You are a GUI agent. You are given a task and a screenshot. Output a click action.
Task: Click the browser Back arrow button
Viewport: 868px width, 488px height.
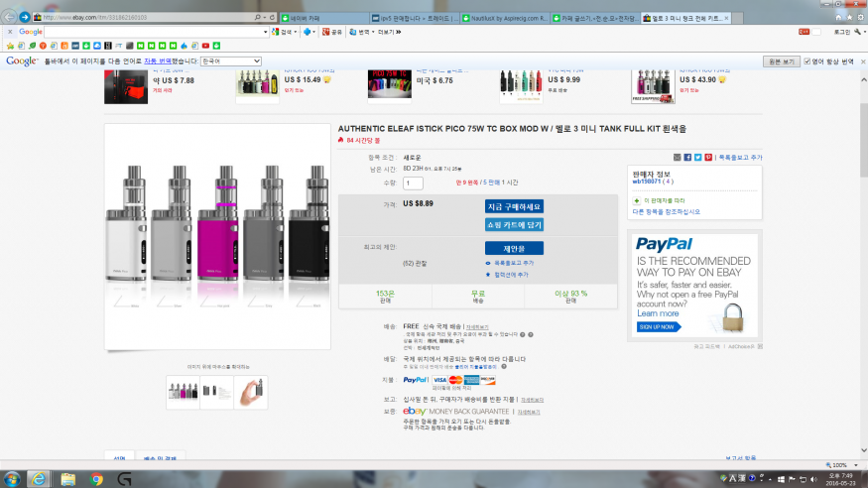pos(9,17)
